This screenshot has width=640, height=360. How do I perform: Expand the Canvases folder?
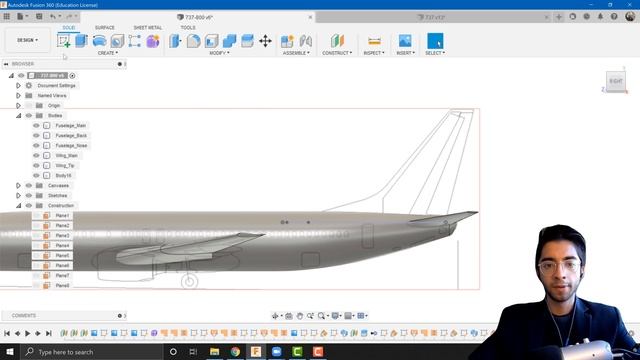click(x=18, y=186)
